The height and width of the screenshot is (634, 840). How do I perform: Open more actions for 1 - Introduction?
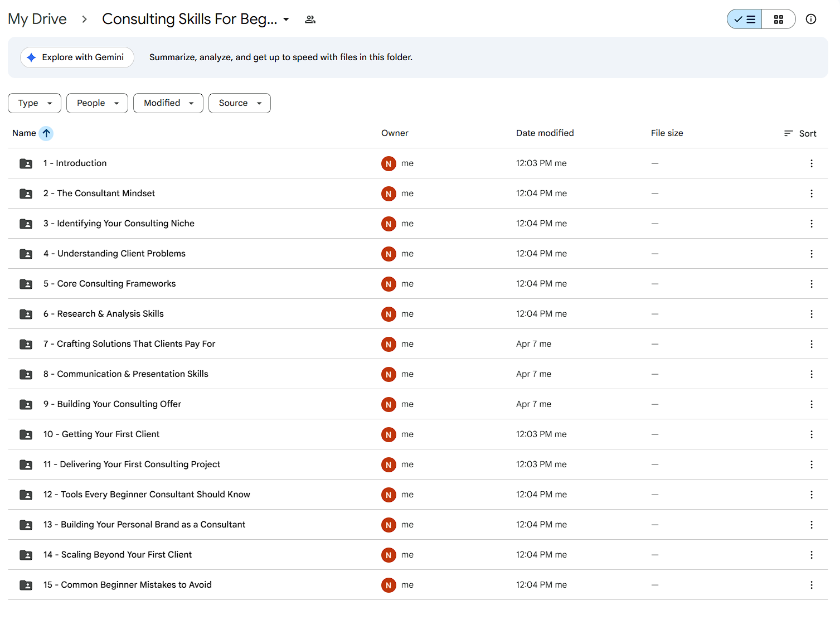pyautogui.click(x=811, y=163)
